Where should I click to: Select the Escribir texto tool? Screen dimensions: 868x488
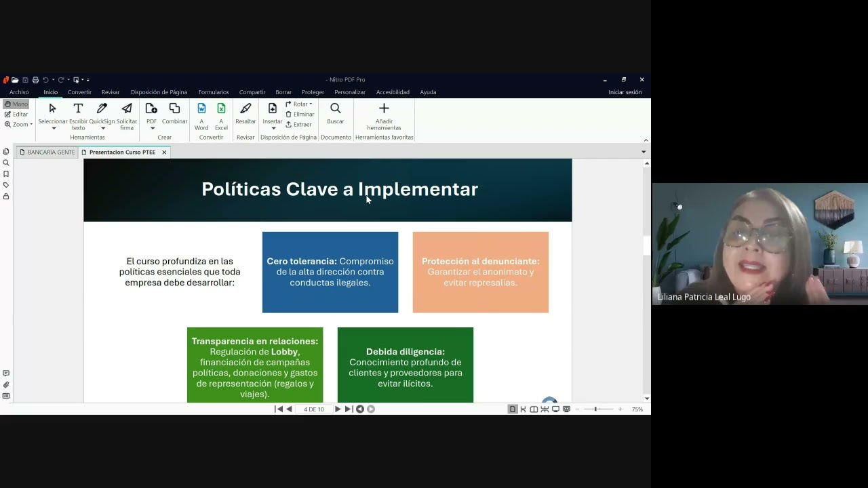pos(78,115)
